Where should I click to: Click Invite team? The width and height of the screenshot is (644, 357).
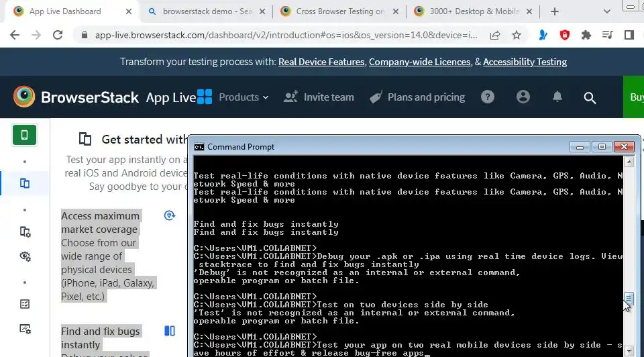[319, 97]
